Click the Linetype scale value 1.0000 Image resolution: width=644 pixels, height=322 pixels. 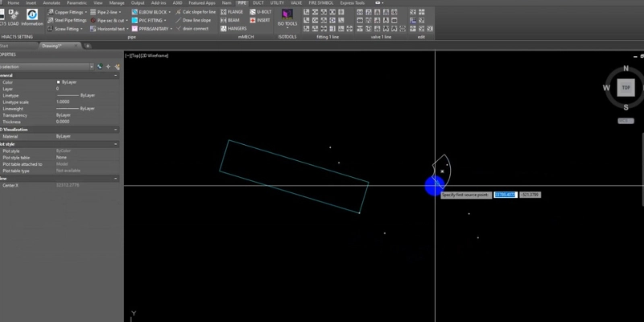pyautogui.click(x=63, y=102)
